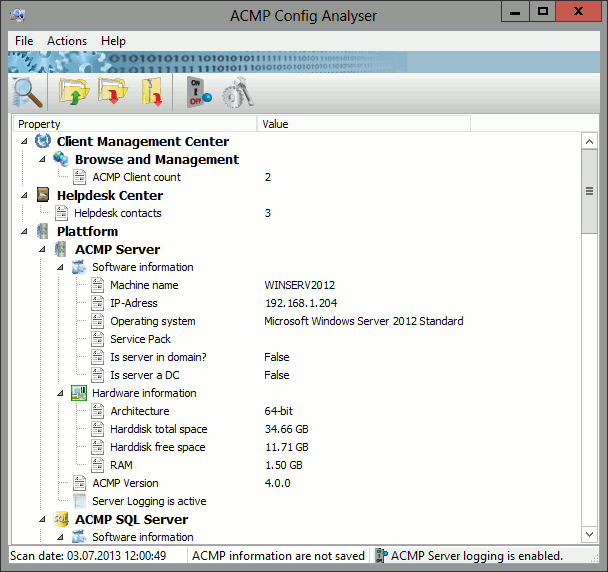Click the Helpdesk Center book icon

43,195
